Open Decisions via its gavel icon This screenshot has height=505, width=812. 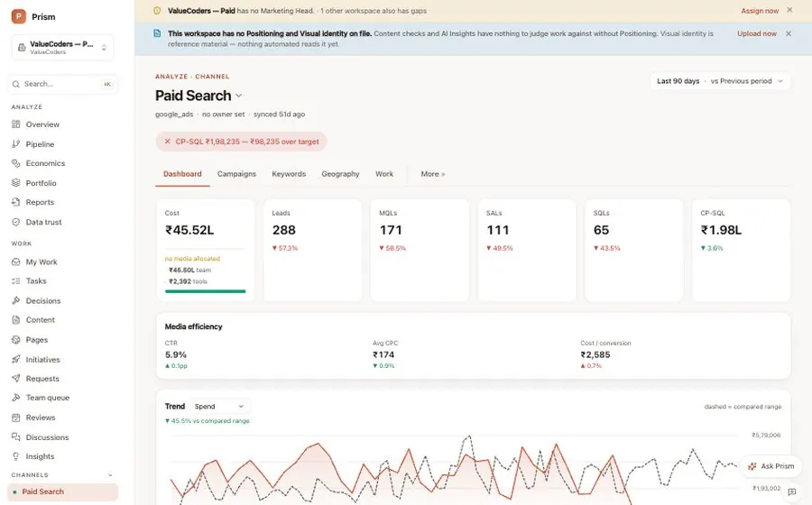coord(16,300)
